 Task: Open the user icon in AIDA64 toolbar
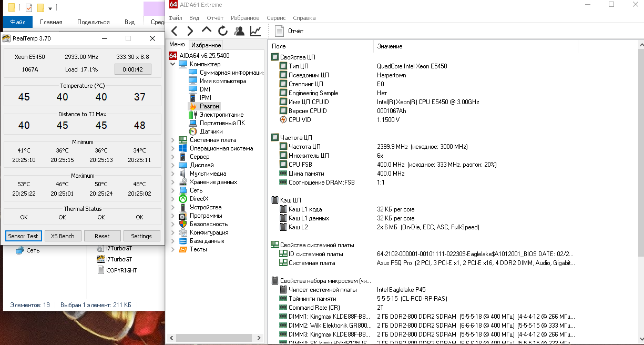pos(239,31)
